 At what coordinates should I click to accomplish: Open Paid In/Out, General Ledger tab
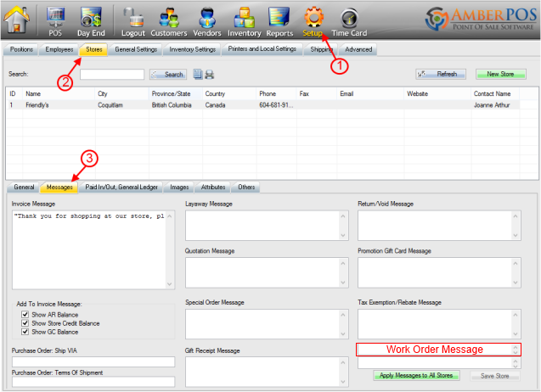pos(121,187)
